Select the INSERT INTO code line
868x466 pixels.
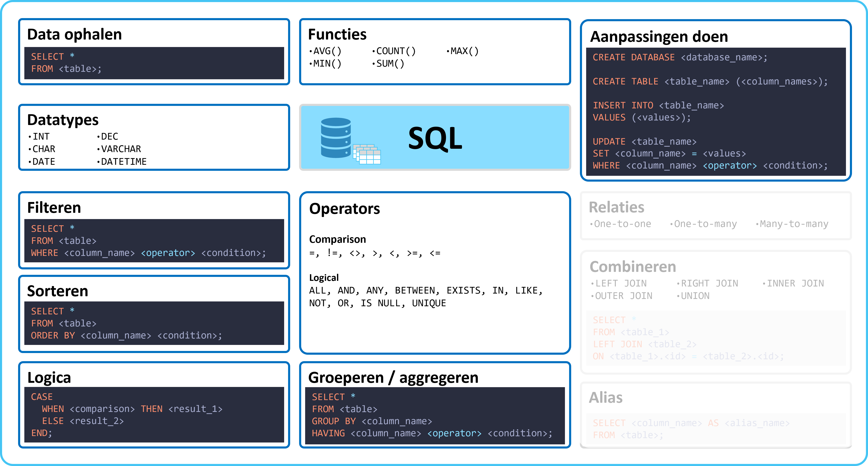658,105
